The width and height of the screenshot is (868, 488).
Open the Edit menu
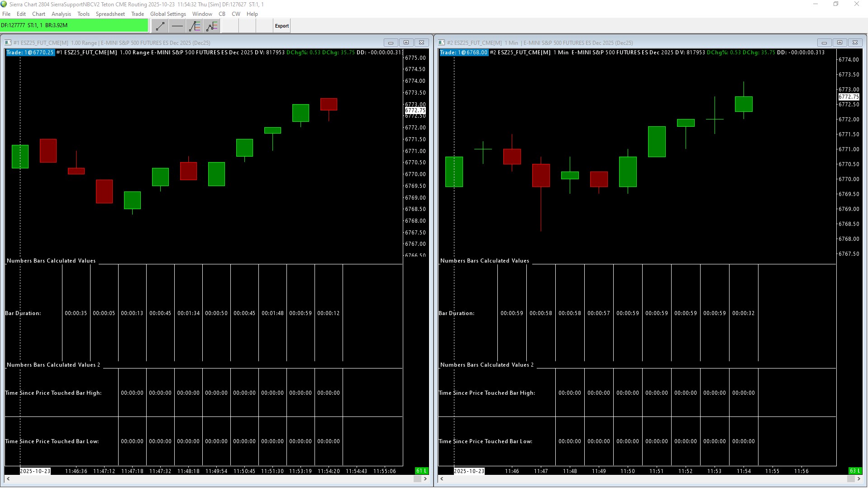tap(21, 14)
